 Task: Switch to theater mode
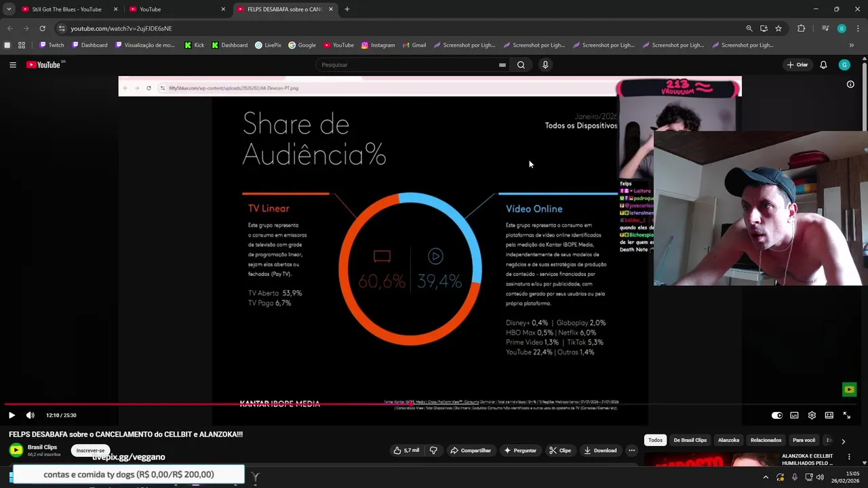(829, 415)
